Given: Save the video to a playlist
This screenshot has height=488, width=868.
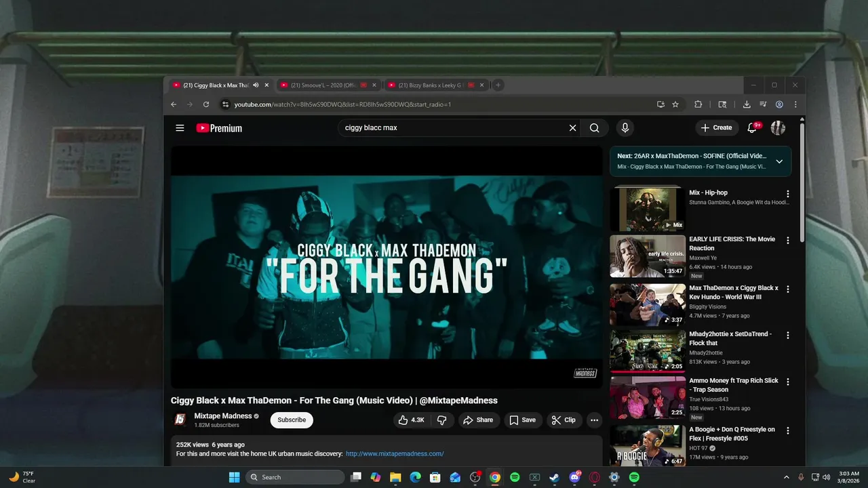Looking at the screenshot, I should [x=522, y=420].
